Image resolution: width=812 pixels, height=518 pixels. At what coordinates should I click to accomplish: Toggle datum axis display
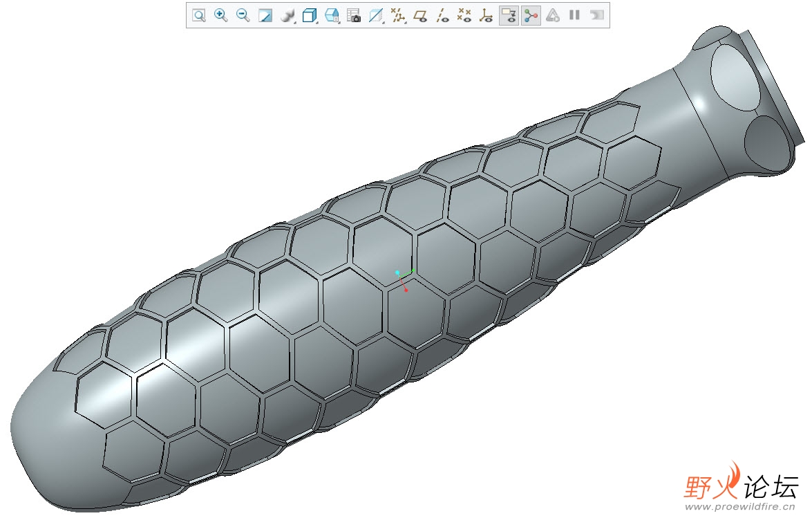point(442,15)
